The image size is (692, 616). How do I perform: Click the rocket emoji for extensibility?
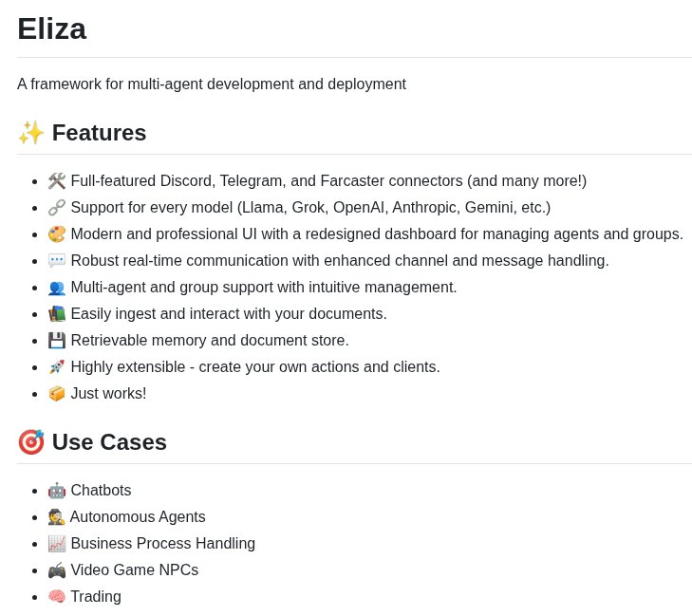[57, 367]
